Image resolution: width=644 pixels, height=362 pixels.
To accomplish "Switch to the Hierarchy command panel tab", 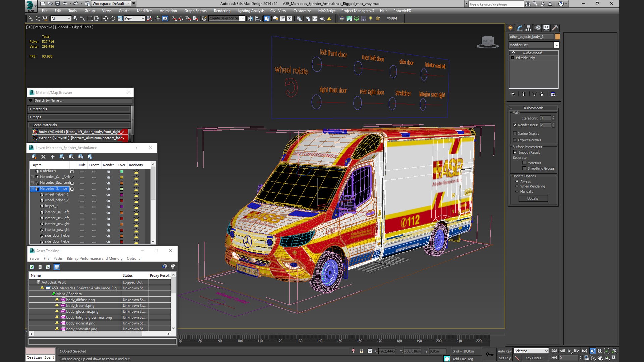I will click(x=528, y=28).
